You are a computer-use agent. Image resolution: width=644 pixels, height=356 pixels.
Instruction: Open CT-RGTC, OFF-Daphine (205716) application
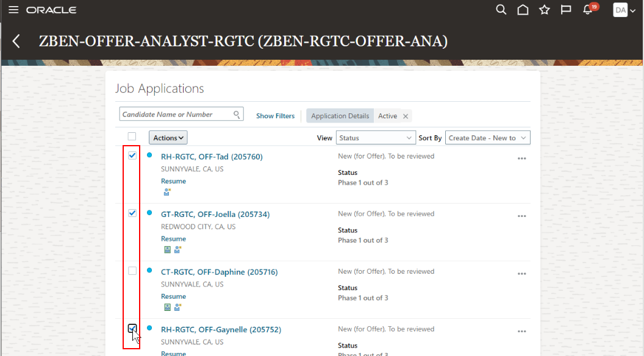click(220, 272)
